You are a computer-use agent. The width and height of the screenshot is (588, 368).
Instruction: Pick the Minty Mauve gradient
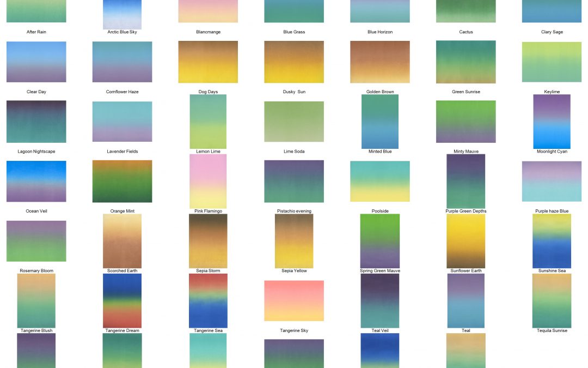(x=465, y=121)
